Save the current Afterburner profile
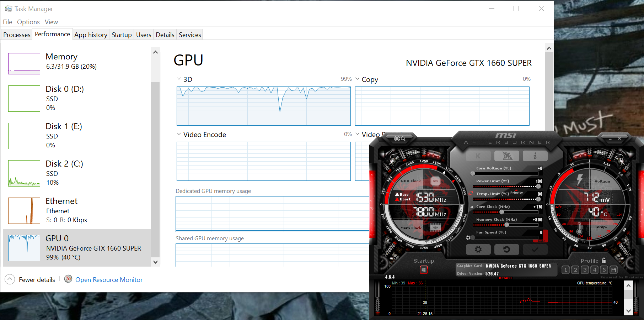The image size is (644, 320). (x=614, y=270)
